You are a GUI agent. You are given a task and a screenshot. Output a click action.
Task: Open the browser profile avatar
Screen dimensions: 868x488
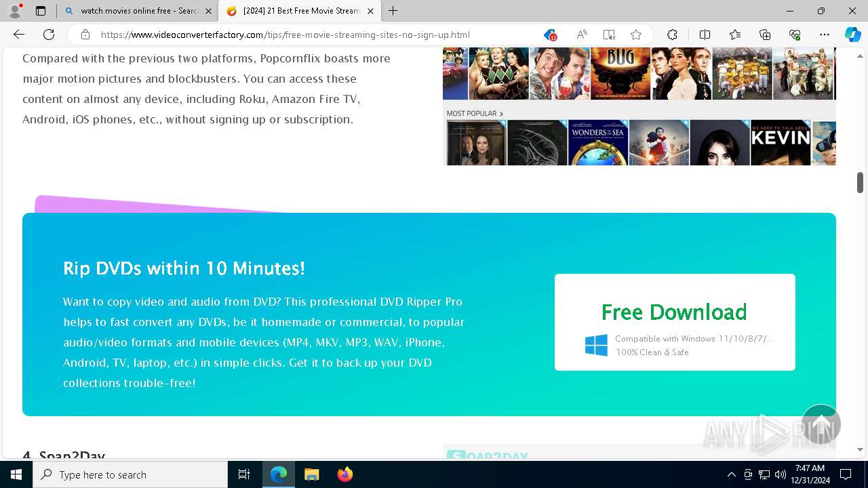15,11
